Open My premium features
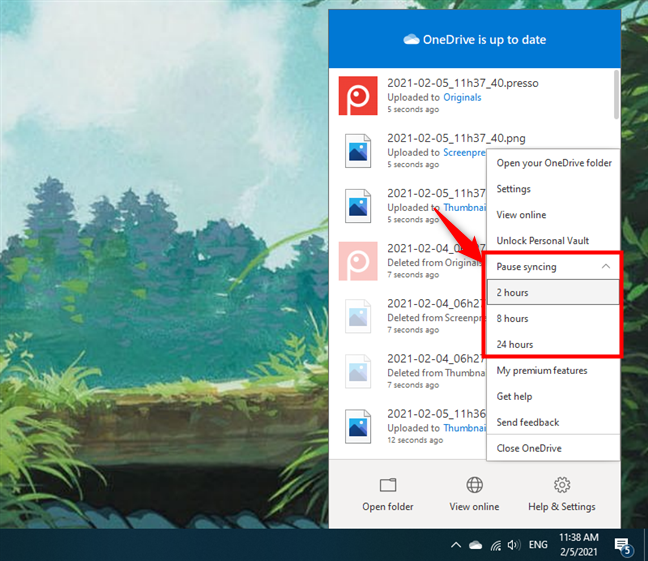This screenshot has height=561, width=648. [x=553, y=370]
